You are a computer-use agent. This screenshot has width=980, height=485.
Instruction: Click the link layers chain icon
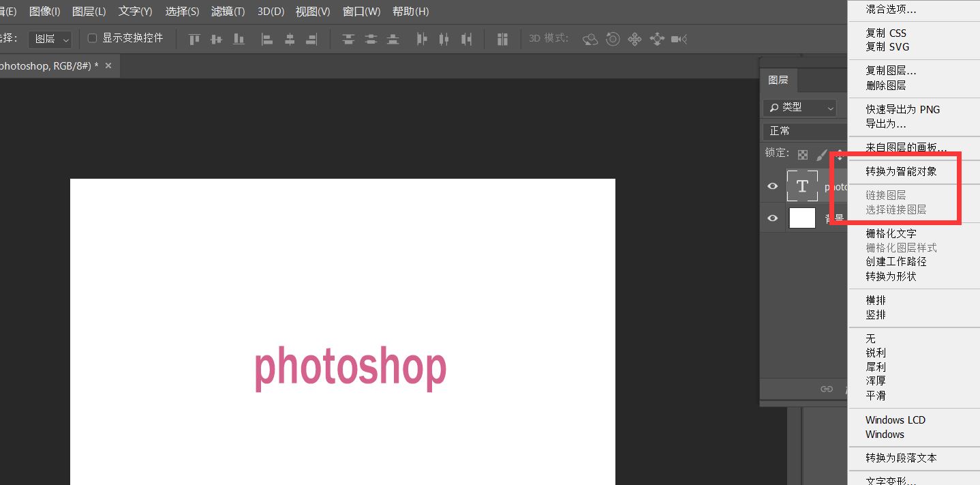click(827, 389)
